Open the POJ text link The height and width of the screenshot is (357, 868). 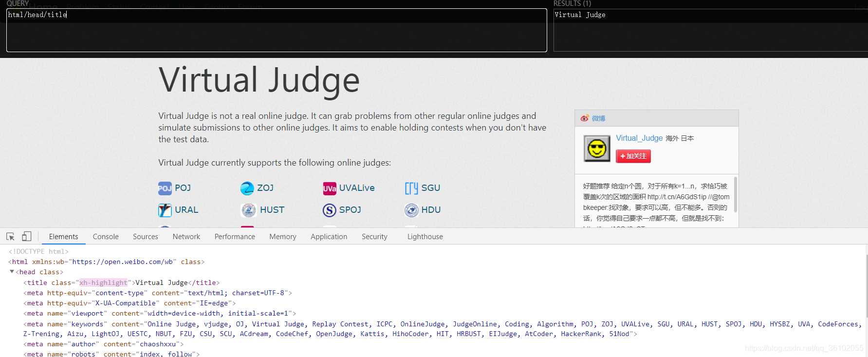coord(183,188)
